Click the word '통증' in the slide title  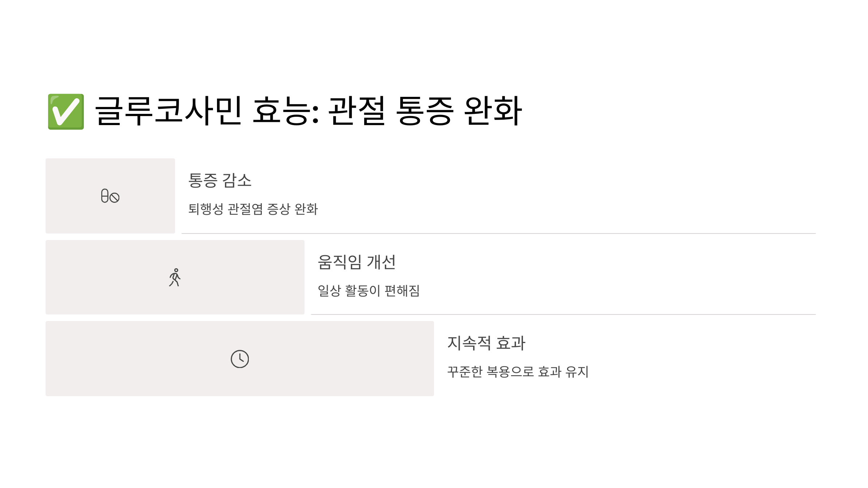pos(425,111)
